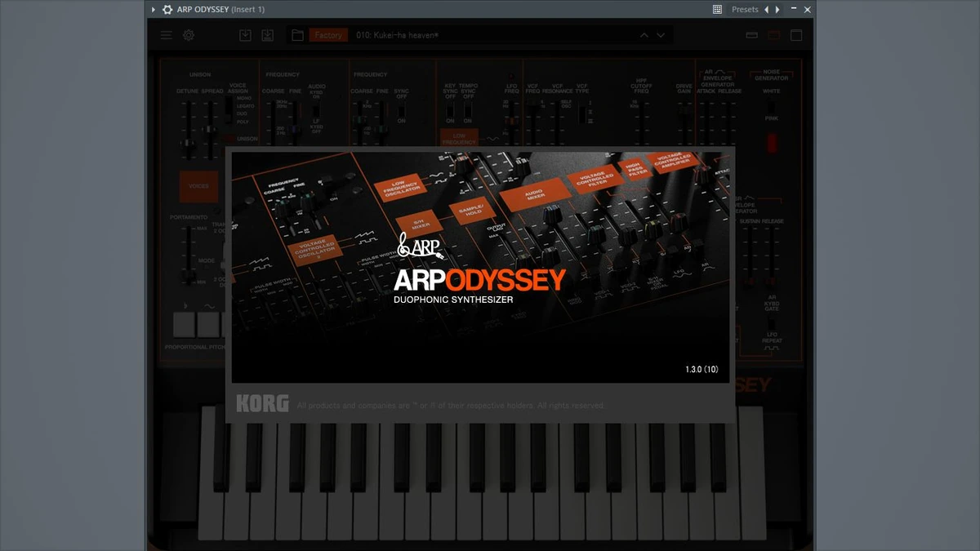Open the grid icon beside Presets
Viewport: 980px width, 551px height.
click(x=717, y=10)
